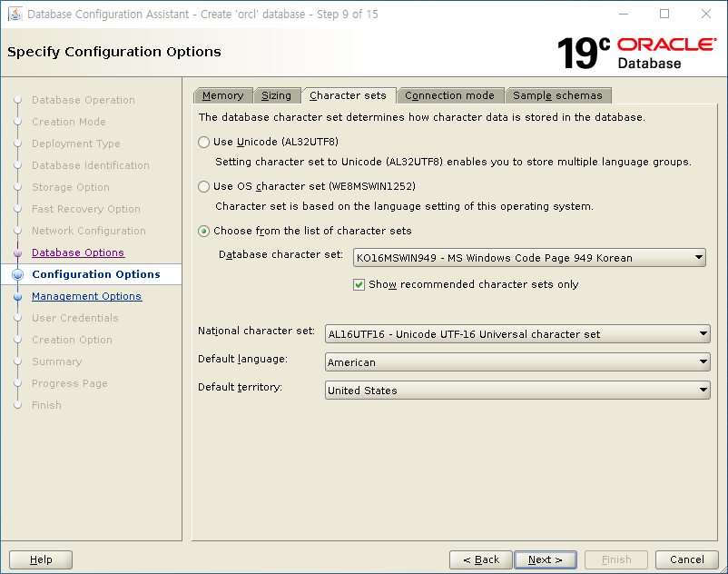Click the Database Options step bullet icon
This screenshot has width=728, height=574.
coord(17,253)
